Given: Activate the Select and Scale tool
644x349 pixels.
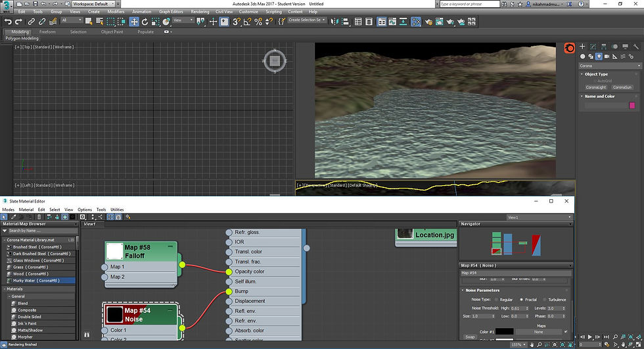Looking at the screenshot, I should [155, 22].
